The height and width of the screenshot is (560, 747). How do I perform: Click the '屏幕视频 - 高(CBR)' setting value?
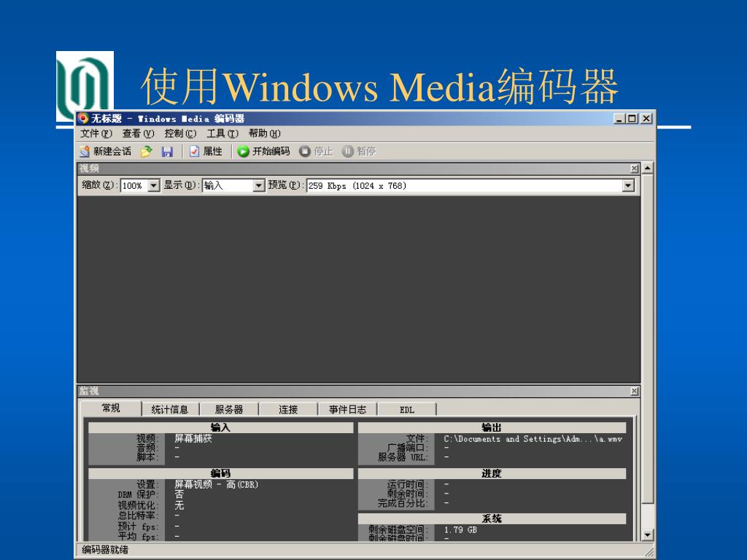[216, 484]
